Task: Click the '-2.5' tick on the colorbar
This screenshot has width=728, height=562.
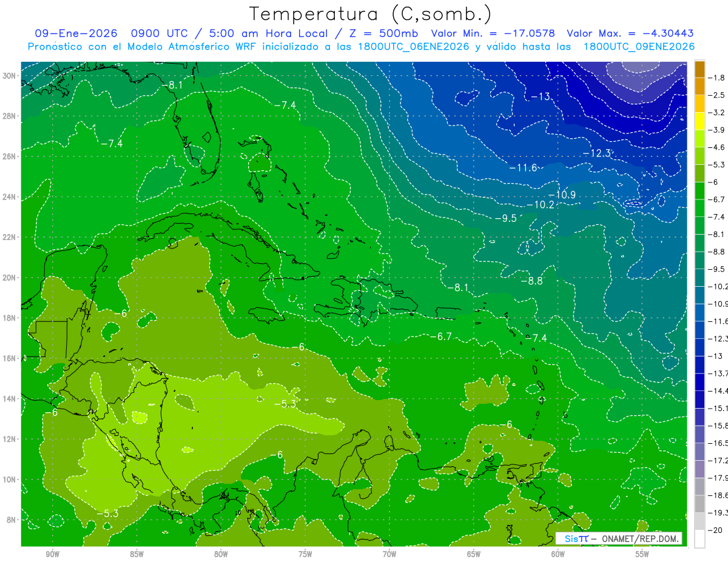Action: [716, 95]
